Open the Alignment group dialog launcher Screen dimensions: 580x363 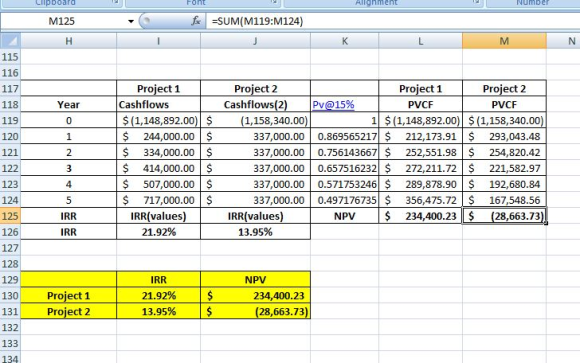pyautogui.click(x=477, y=2)
